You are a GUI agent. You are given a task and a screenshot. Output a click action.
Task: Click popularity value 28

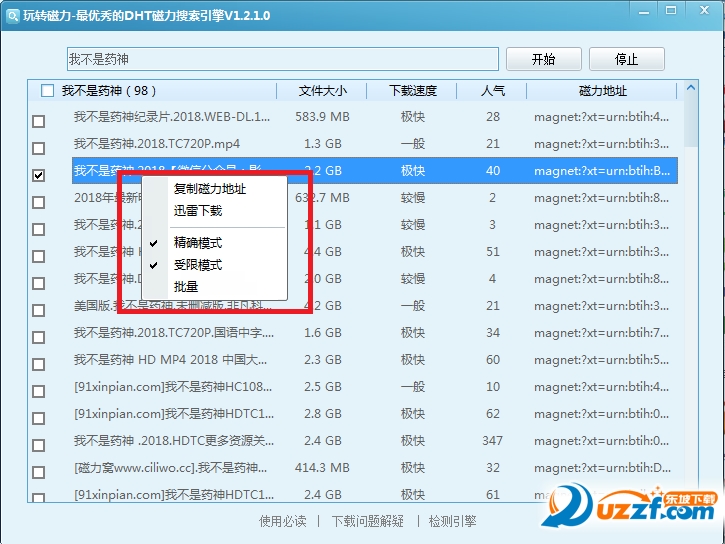(x=492, y=117)
